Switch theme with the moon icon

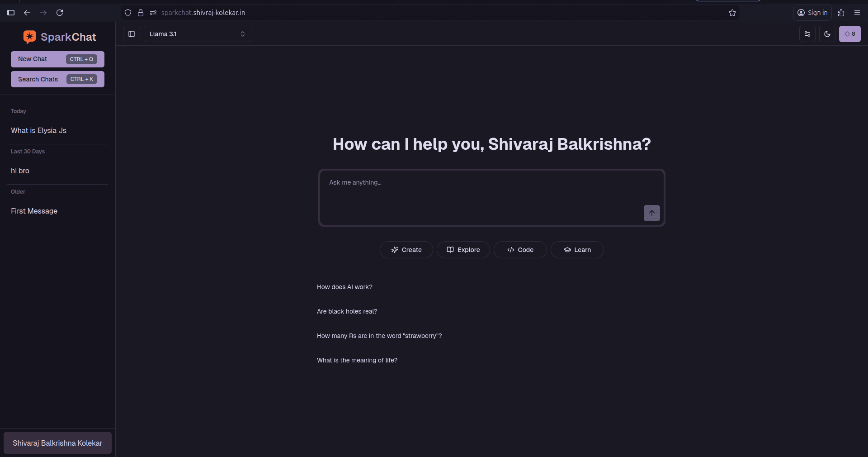click(827, 34)
